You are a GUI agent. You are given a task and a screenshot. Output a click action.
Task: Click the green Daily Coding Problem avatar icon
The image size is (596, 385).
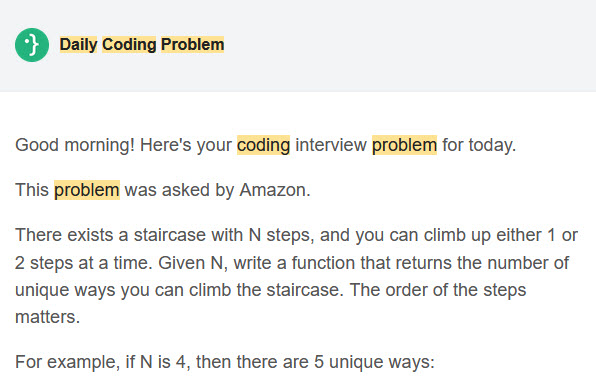tap(32, 45)
